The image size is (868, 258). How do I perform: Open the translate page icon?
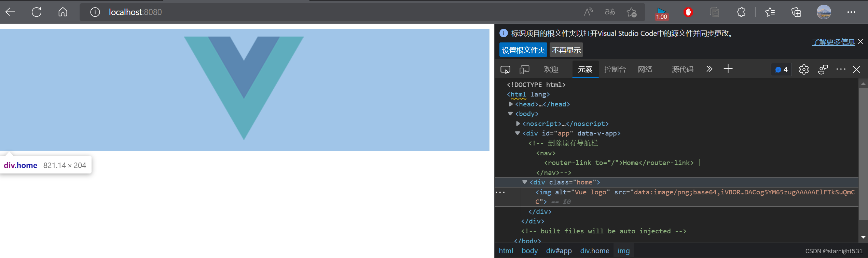pyautogui.click(x=610, y=12)
